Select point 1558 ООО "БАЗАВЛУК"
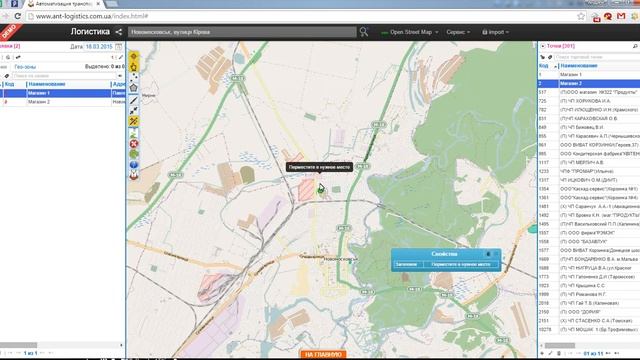This screenshot has width=640, height=360. tap(589, 242)
